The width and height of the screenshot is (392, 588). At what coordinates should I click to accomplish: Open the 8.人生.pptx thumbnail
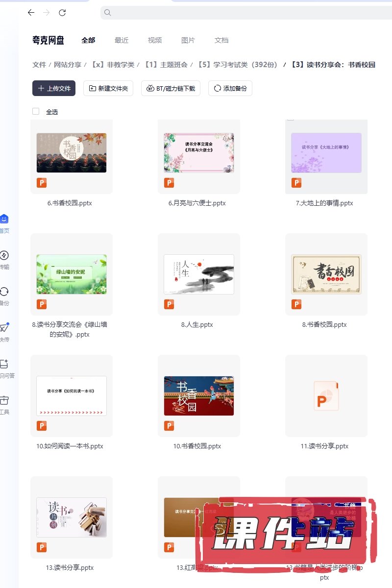198,274
